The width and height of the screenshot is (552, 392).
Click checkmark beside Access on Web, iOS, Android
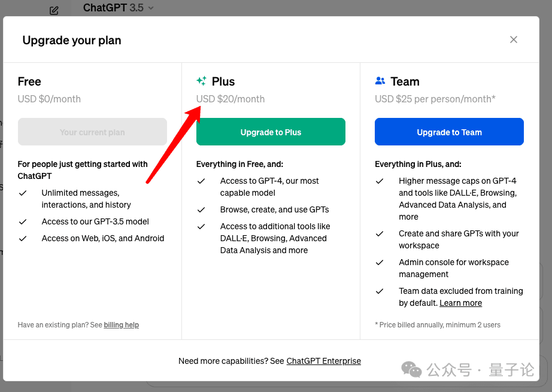(x=23, y=239)
